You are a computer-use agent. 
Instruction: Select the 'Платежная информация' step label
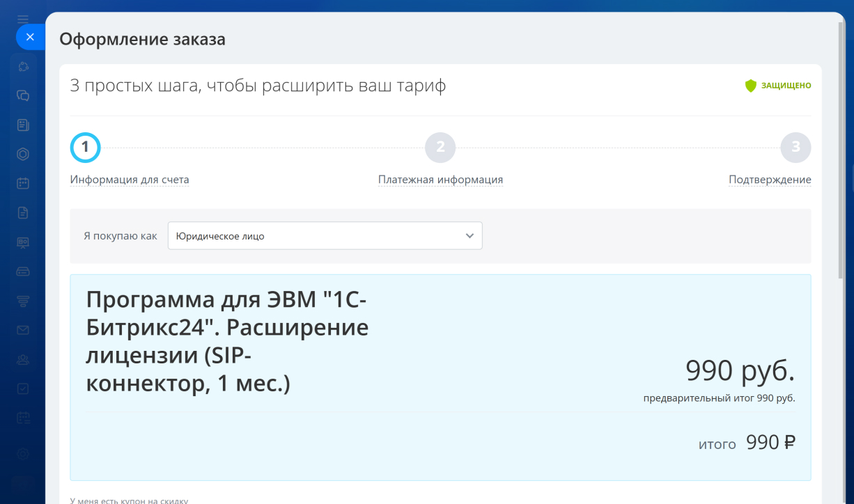(x=440, y=180)
